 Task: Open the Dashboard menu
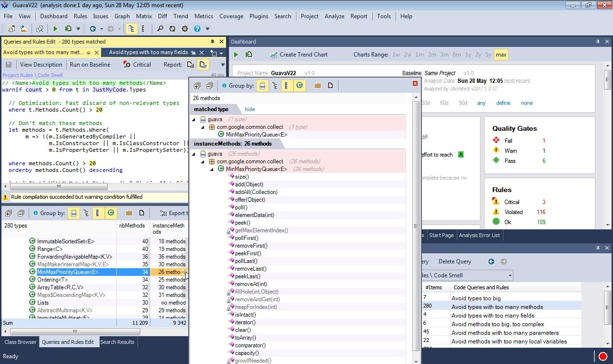coord(54,16)
